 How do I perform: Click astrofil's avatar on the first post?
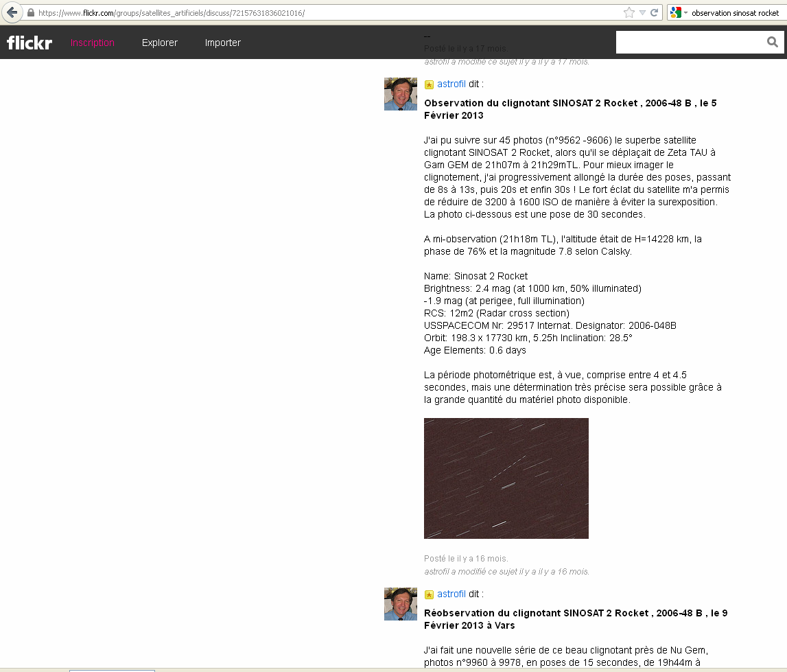tap(400, 94)
